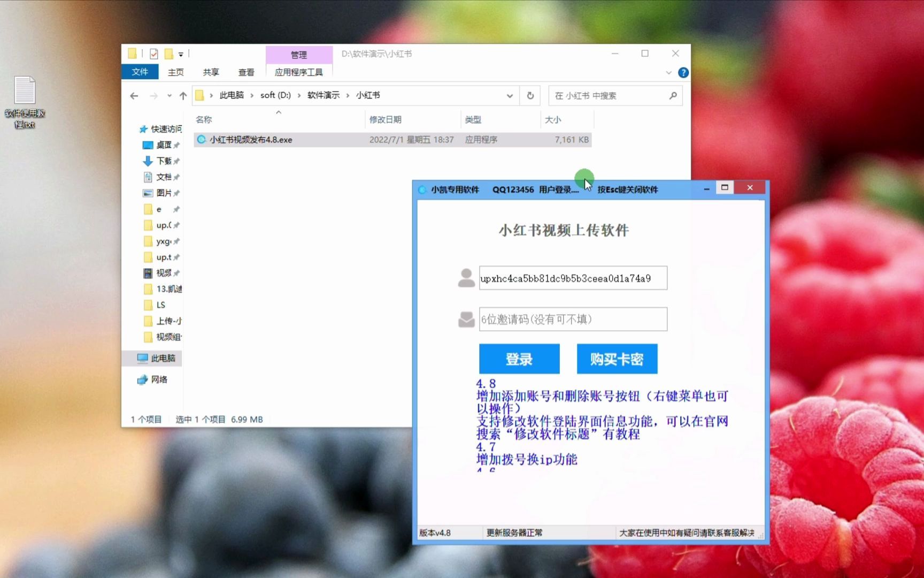Click the Help question mark icon in Explorer ribbon
The image size is (924, 578).
coord(683,72)
